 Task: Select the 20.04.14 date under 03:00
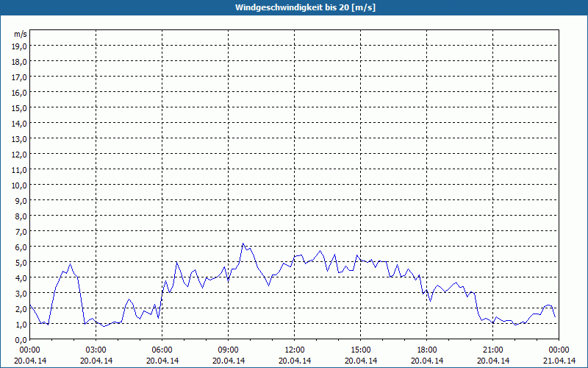click(x=96, y=361)
